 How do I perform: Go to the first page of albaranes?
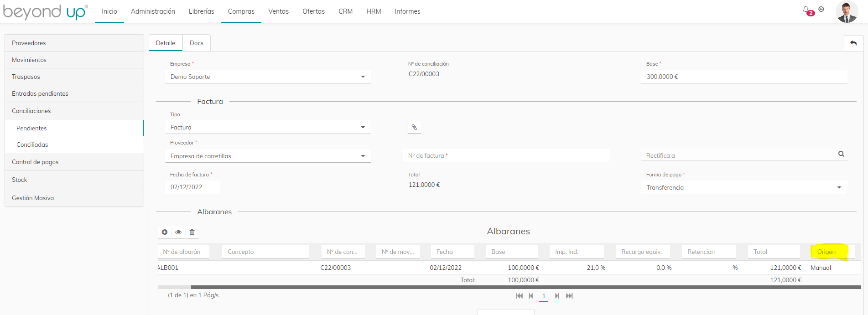519,296
